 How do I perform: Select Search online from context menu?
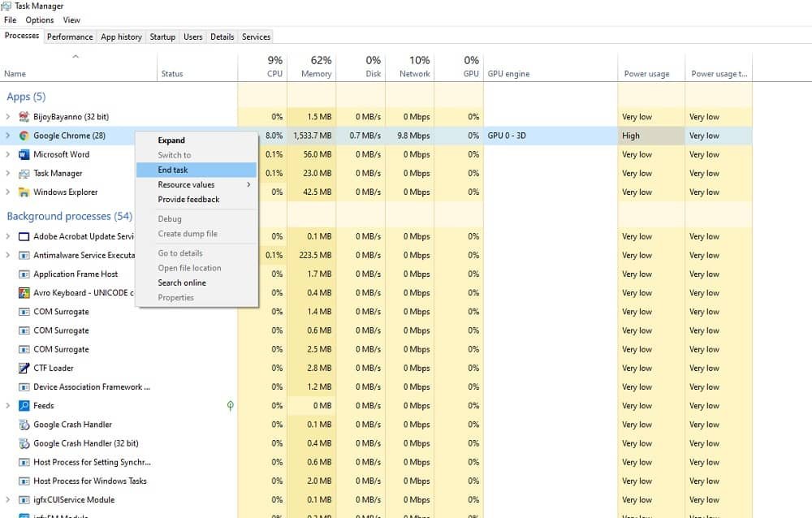[x=197, y=283]
